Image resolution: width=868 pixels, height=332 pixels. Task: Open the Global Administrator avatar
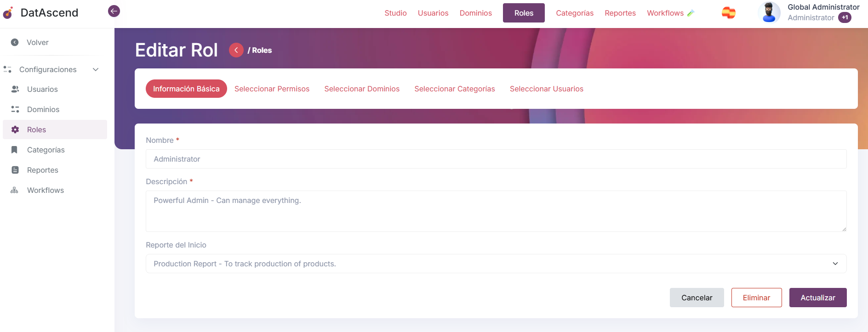pyautogui.click(x=769, y=12)
